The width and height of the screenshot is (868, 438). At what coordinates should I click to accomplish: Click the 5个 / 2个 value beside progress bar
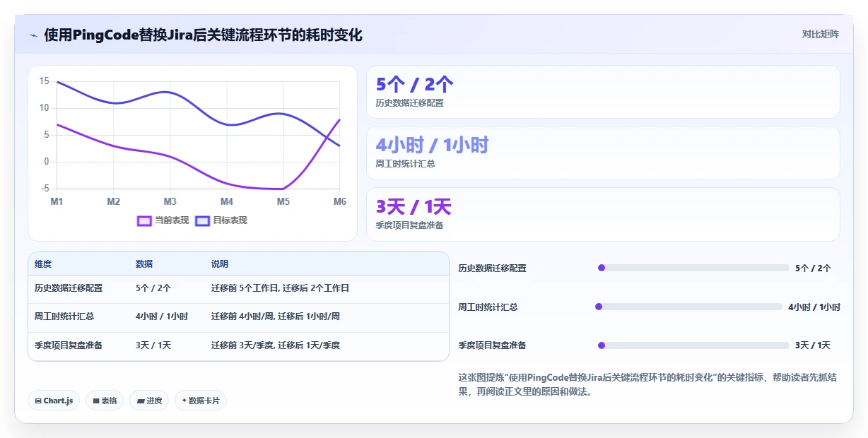point(813,268)
